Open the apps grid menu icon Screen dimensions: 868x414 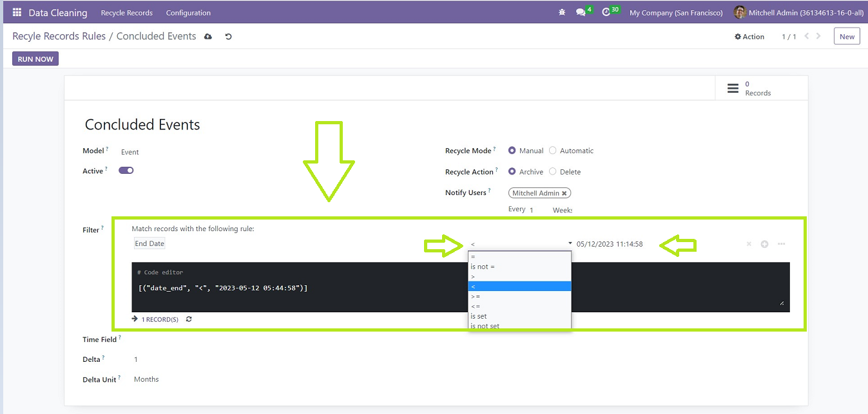[x=17, y=12]
